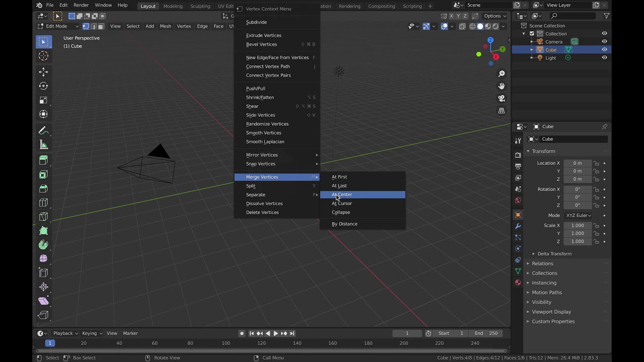Jump to timeline end button

pos(292,333)
